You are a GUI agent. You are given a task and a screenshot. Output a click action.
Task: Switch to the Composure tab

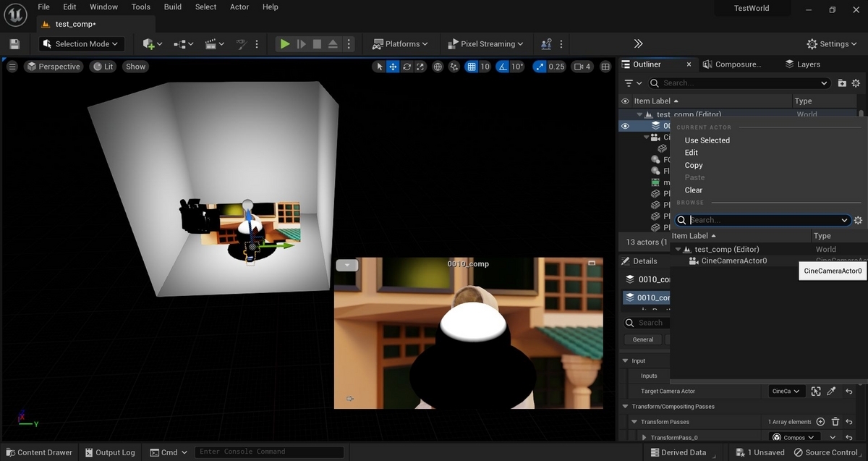pyautogui.click(x=732, y=64)
